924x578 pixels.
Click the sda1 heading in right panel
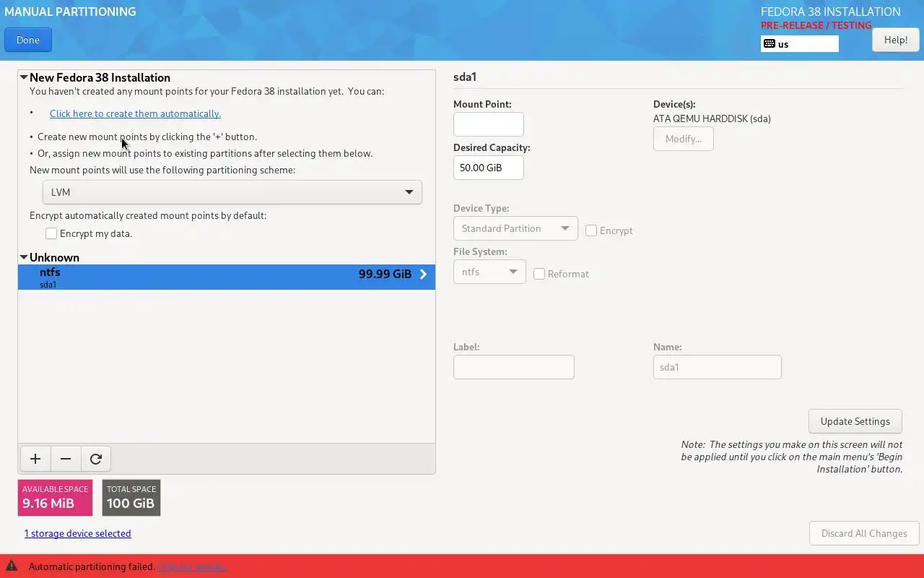point(465,77)
